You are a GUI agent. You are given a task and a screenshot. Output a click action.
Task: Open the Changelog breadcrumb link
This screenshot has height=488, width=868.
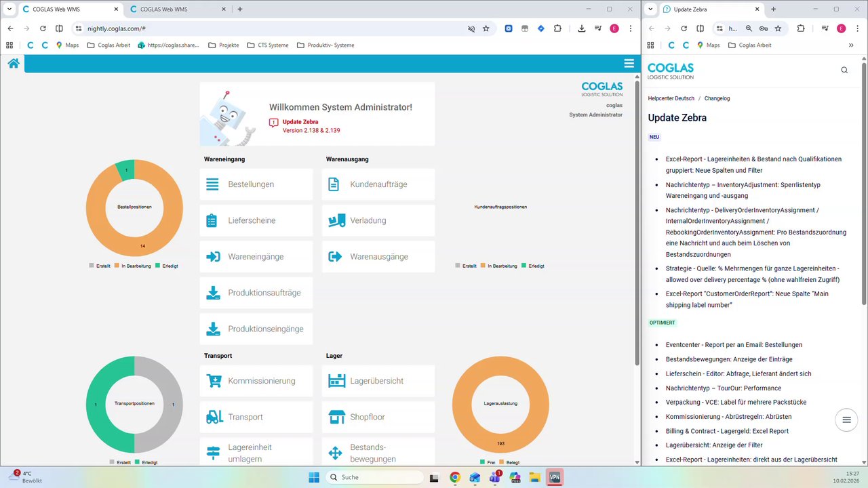click(717, 98)
